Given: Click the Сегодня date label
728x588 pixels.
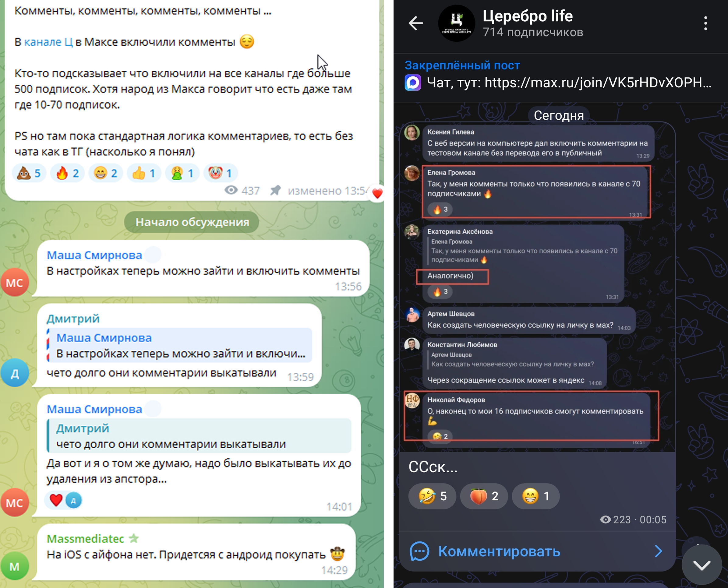Looking at the screenshot, I should pyautogui.click(x=559, y=115).
